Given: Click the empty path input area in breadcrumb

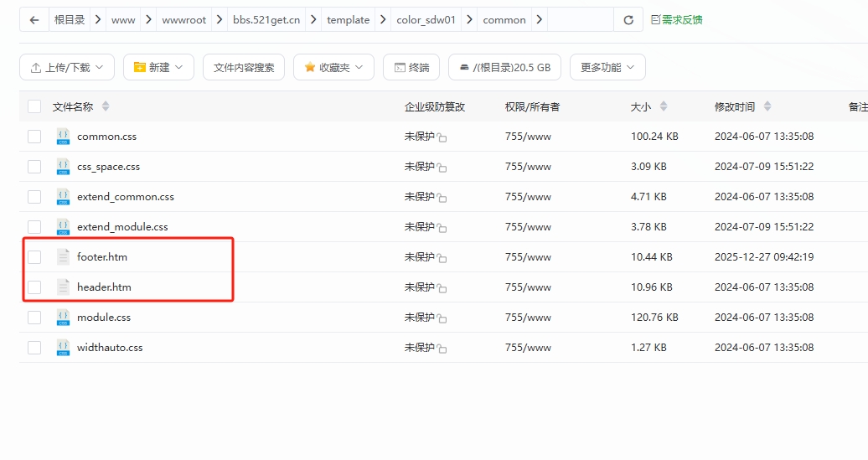Looking at the screenshot, I should (x=580, y=20).
